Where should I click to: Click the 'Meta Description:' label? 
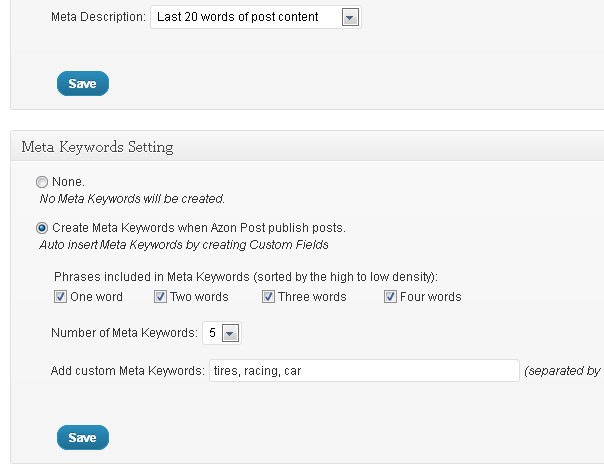pyautogui.click(x=98, y=17)
